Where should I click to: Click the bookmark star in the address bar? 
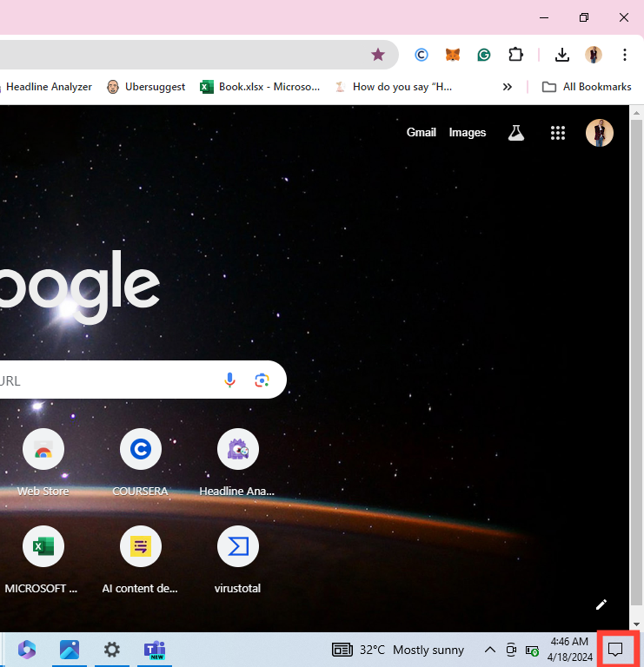(x=377, y=55)
